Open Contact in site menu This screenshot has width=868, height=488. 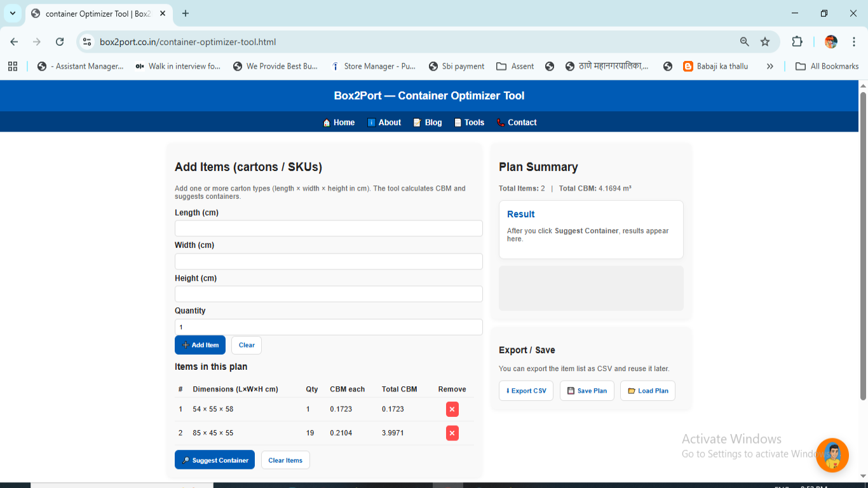tap(517, 123)
